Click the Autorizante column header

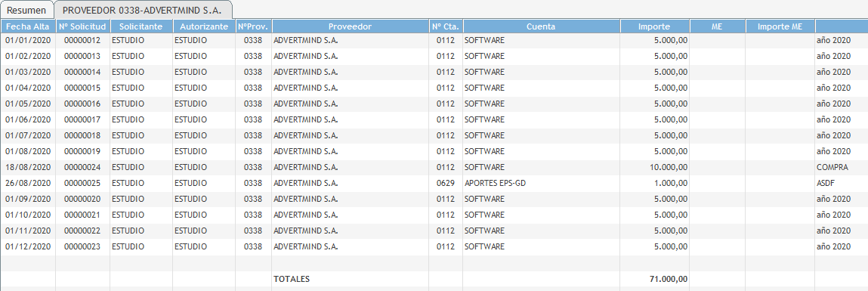coord(204,26)
